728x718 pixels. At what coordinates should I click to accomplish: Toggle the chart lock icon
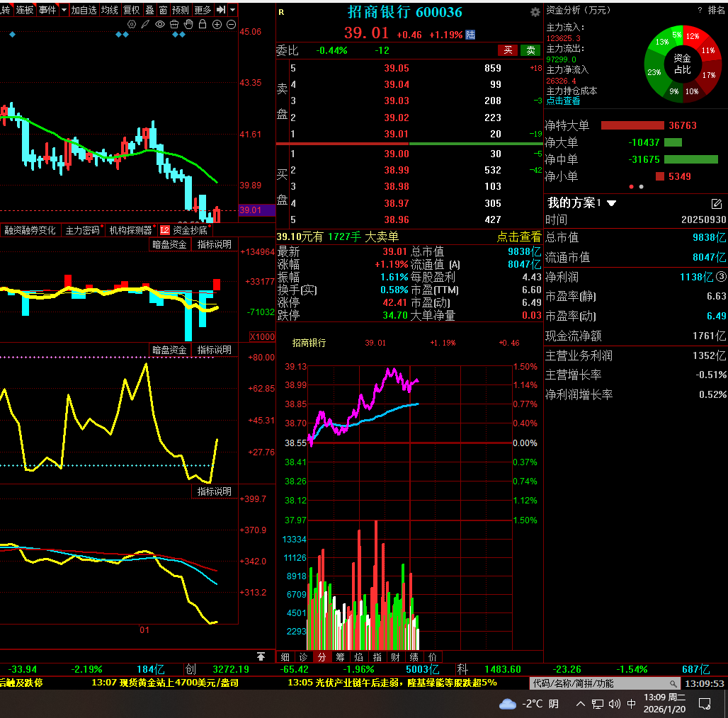[x=203, y=24]
